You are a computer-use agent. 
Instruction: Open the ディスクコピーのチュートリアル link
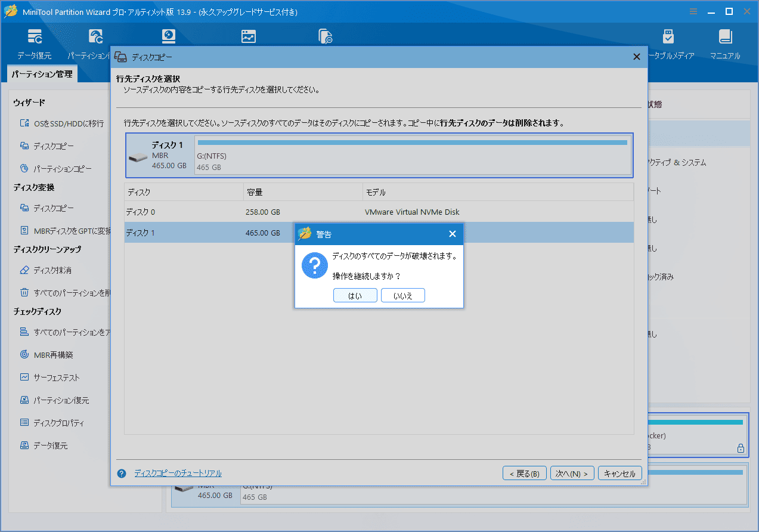pos(178,474)
